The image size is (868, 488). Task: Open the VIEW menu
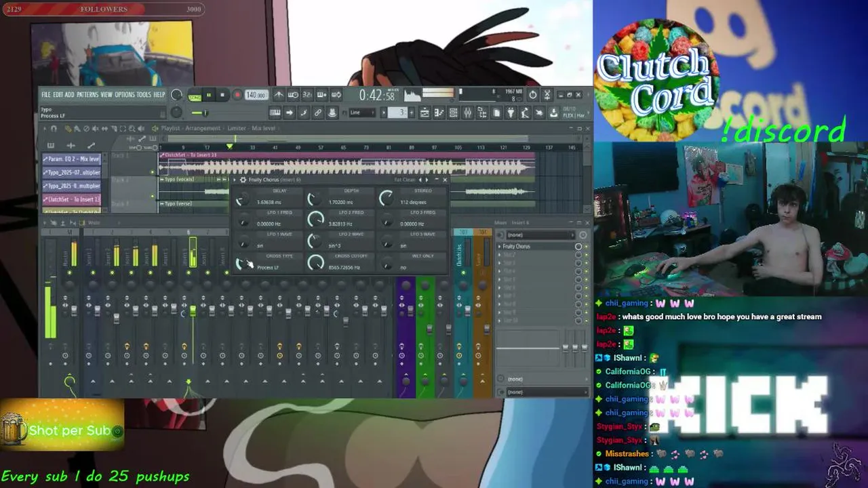[106, 95]
